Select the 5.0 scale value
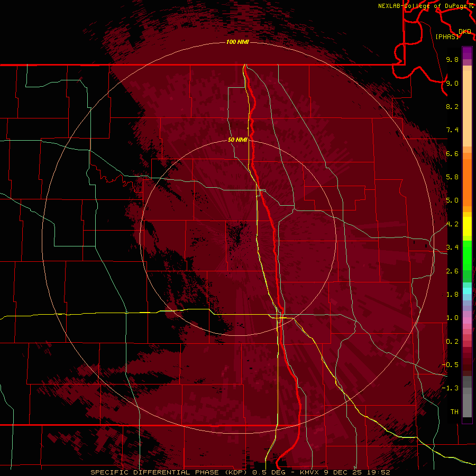476x476 pixels. point(452,200)
